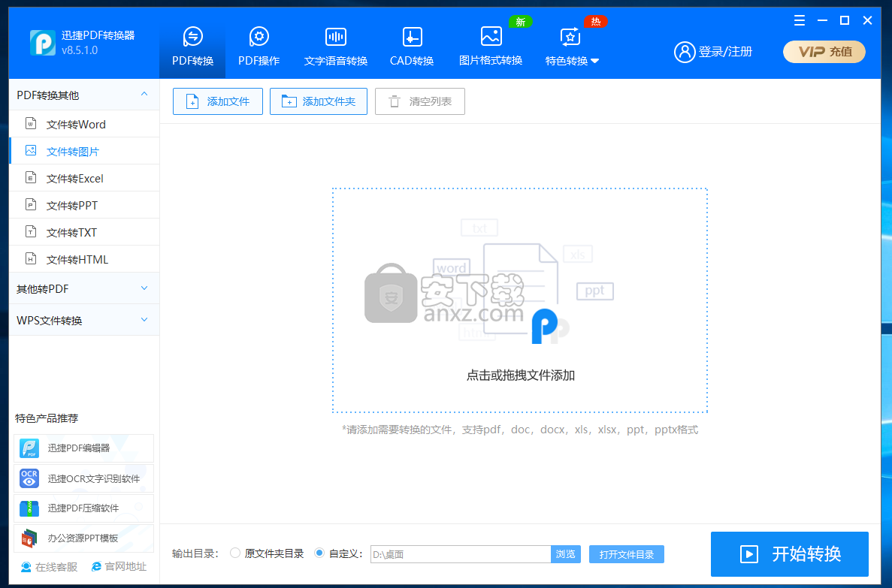Click the OCR eye product icon
Image resolution: width=892 pixels, height=588 pixels.
coord(29,478)
